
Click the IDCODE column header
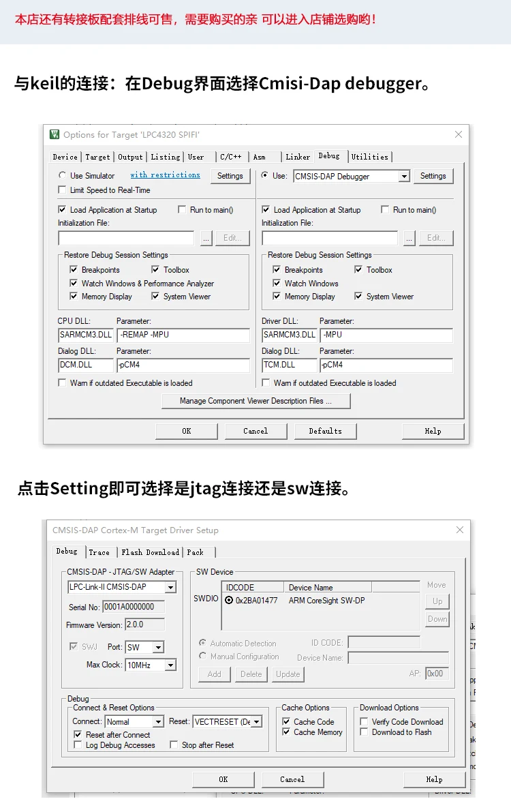[253, 587]
